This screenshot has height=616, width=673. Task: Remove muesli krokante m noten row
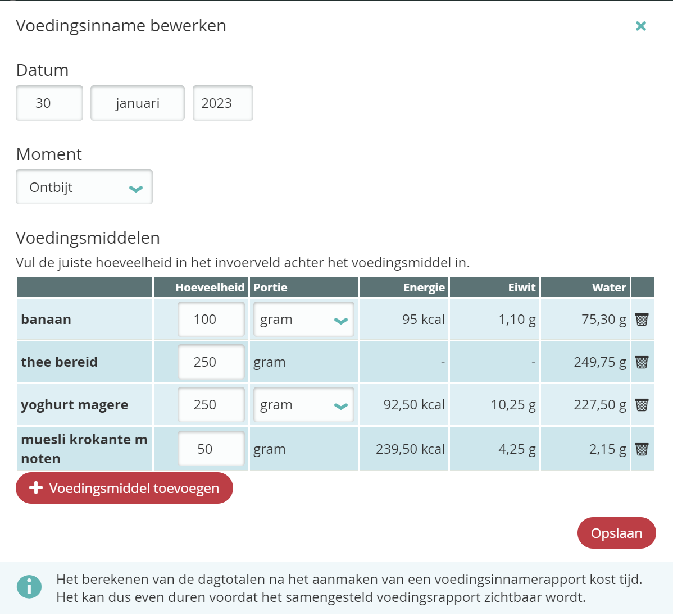(x=642, y=449)
